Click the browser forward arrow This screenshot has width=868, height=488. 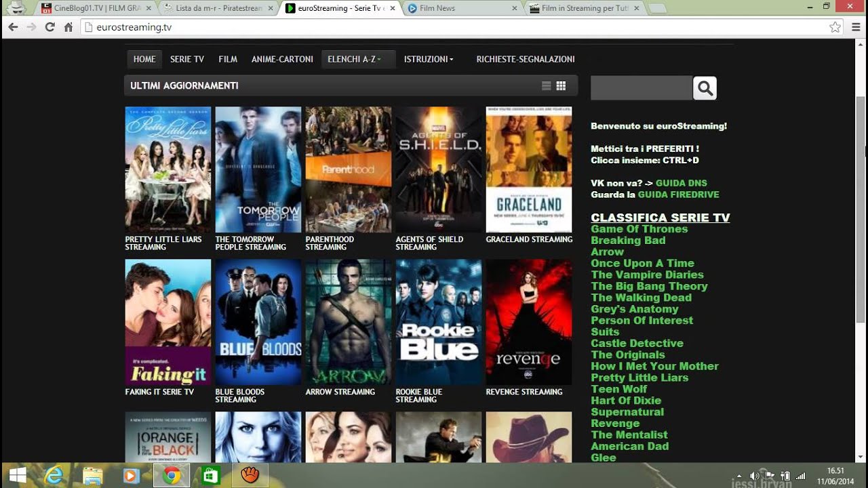[x=31, y=27]
